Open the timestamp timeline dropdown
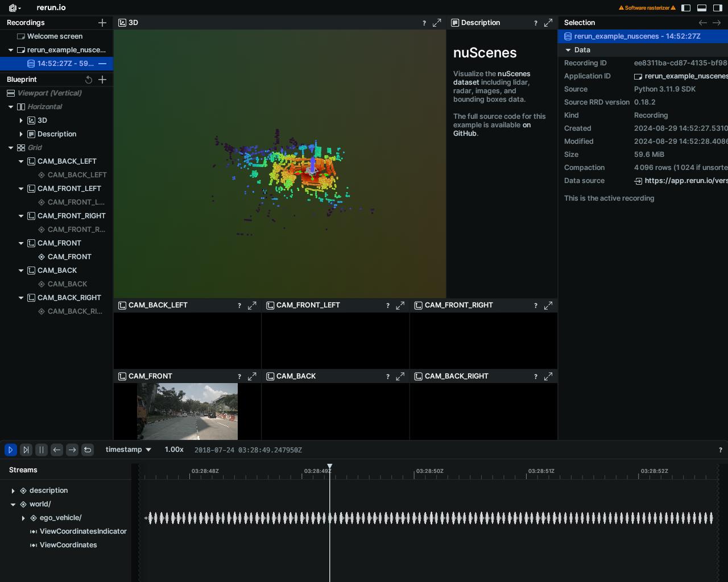Viewport: 728px width, 582px height. pyautogui.click(x=129, y=450)
